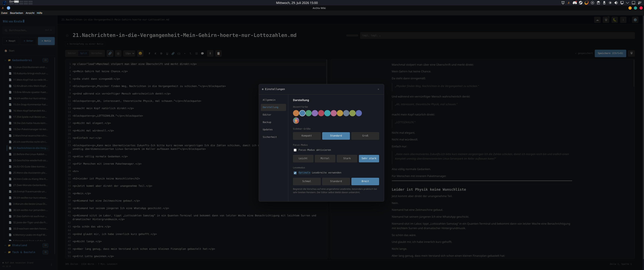Viewport: 644px width, 270px height.
Task: Set focus mode strength to Mittel
Action: point(325,159)
